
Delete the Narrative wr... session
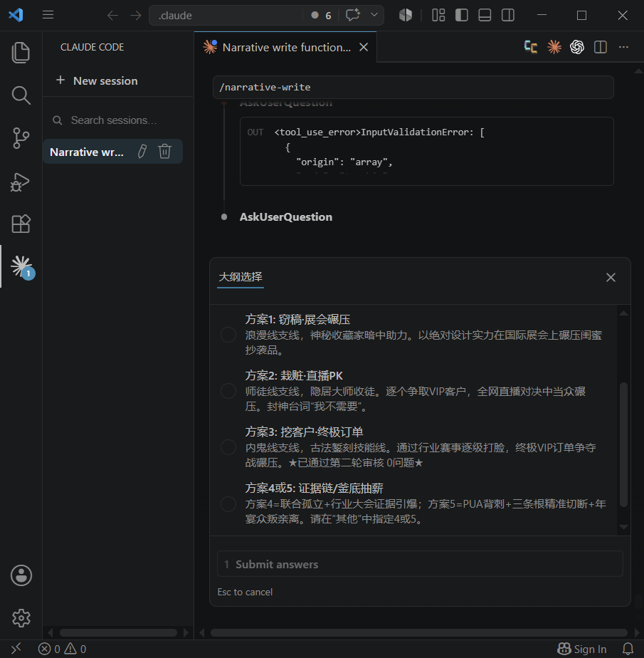(x=164, y=152)
